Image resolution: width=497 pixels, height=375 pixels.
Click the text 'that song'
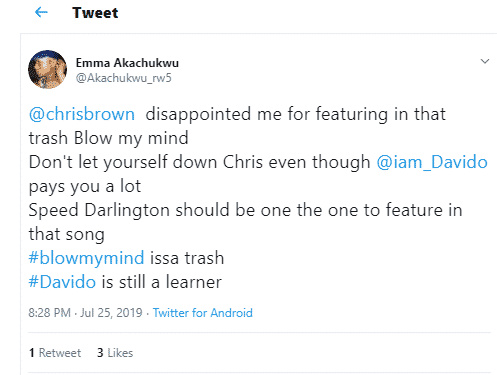(x=67, y=234)
